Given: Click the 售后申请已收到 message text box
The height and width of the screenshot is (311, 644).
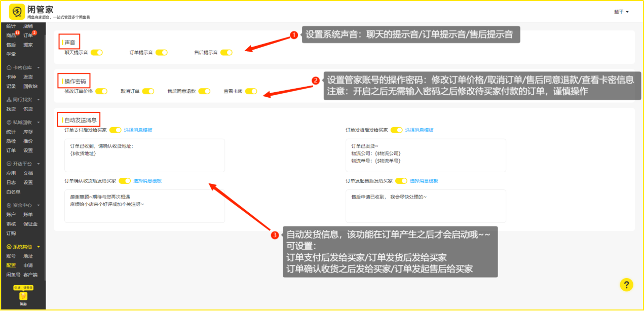Looking at the screenshot, I should tap(426, 206).
